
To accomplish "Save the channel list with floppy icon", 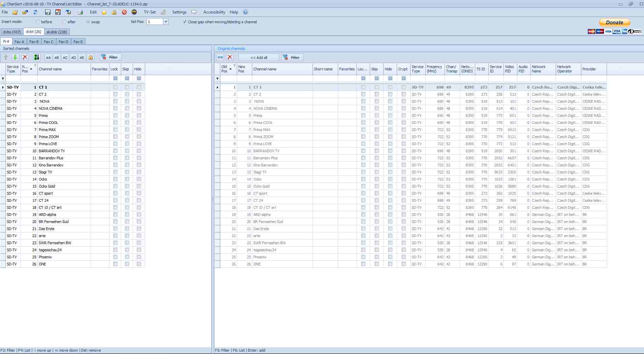I will click(x=48, y=12).
